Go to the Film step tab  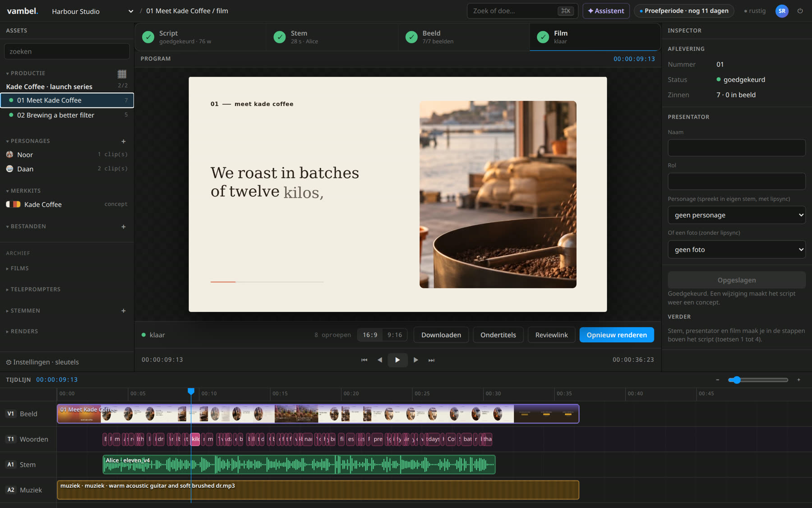click(595, 37)
